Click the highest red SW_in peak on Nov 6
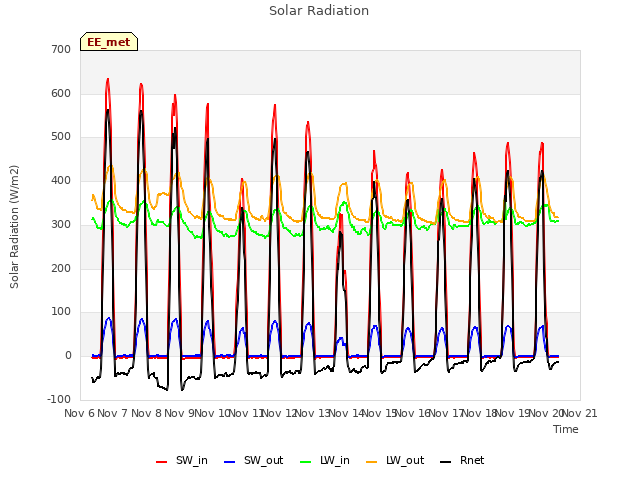Viewport: 640px width, 480px height. tap(108, 79)
